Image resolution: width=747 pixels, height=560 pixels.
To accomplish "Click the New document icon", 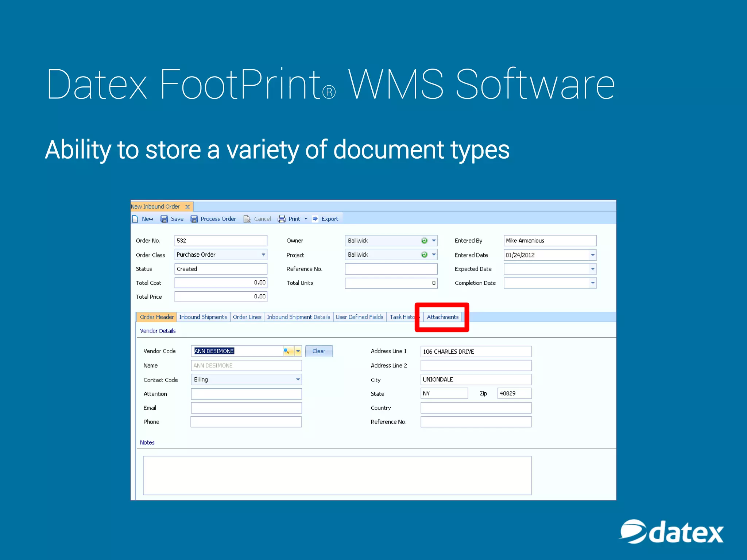I will pos(135,219).
